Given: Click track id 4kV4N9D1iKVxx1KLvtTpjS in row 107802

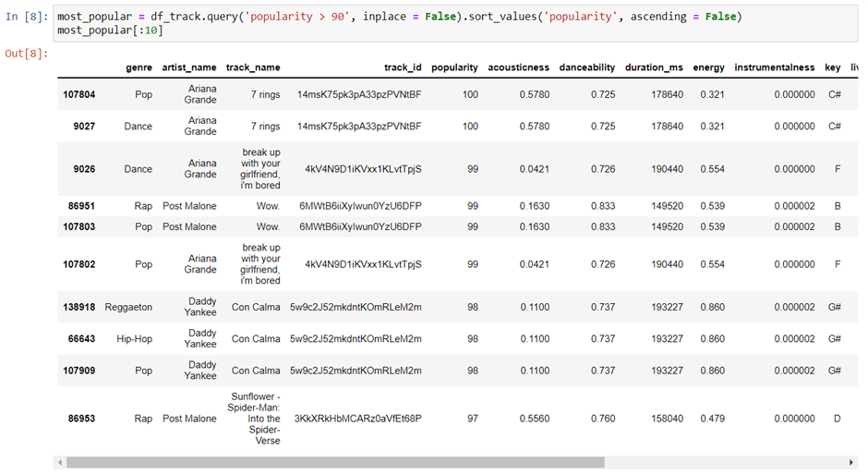Looking at the screenshot, I should (x=363, y=264).
